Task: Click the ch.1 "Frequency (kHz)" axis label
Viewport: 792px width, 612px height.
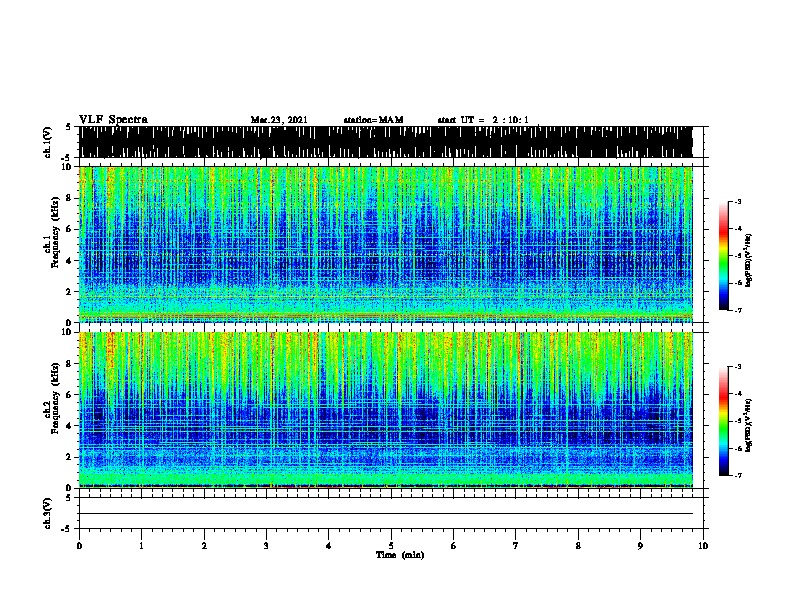Action: click(x=55, y=233)
